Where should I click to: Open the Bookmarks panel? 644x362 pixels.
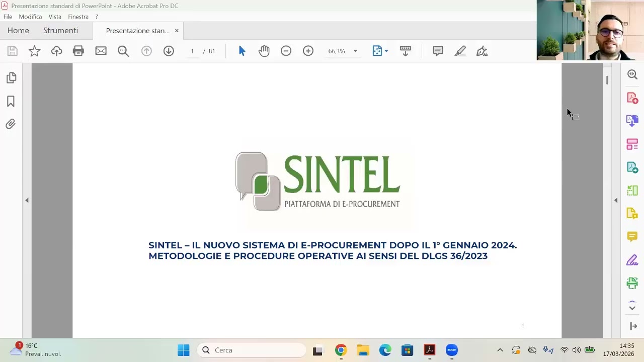[x=11, y=101]
